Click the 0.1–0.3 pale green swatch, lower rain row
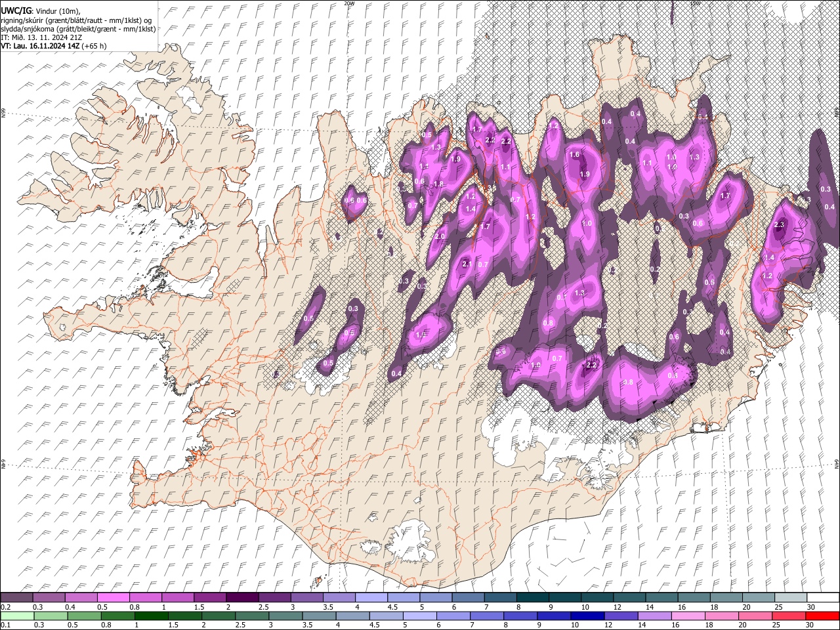Screen dimensions: 840x630 coord(17,616)
